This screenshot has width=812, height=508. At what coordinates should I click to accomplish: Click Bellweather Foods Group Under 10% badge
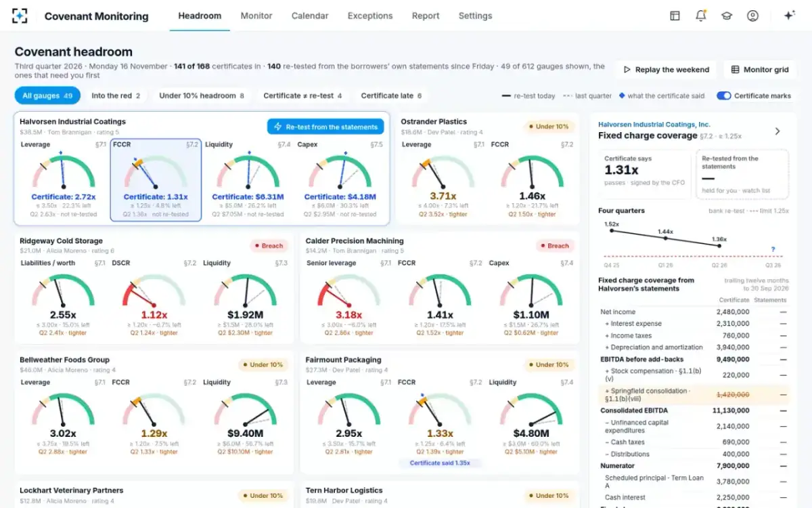(x=263, y=365)
